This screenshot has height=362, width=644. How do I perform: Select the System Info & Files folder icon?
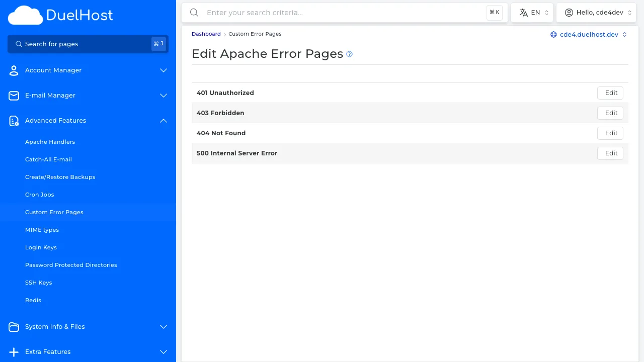coord(14,327)
